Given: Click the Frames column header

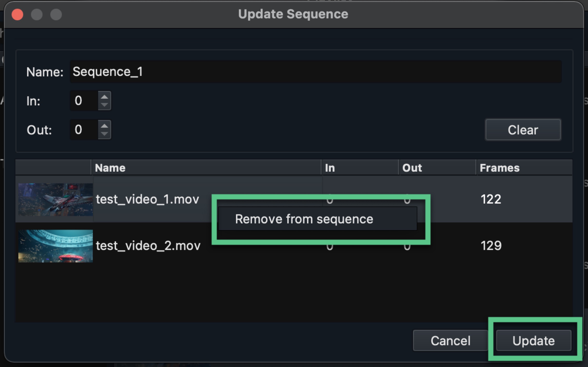Looking at the screenshot, I should tap(500, 168).
